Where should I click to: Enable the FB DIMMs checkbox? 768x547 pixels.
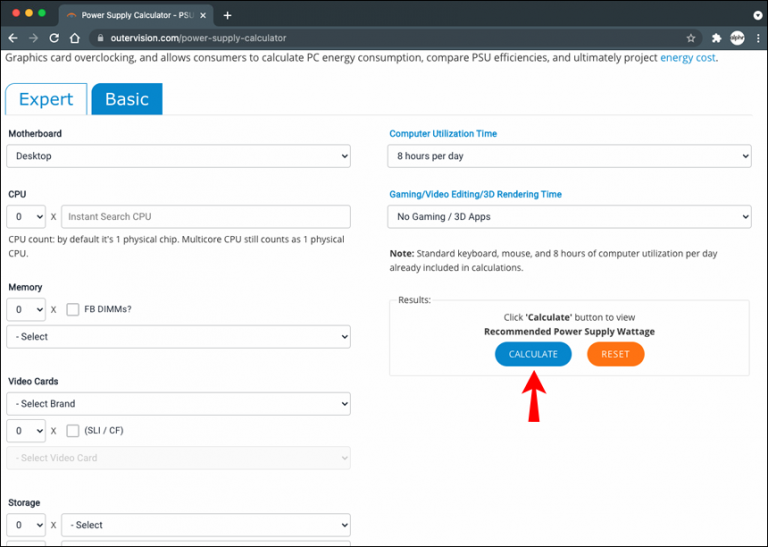tap(73, 310)
